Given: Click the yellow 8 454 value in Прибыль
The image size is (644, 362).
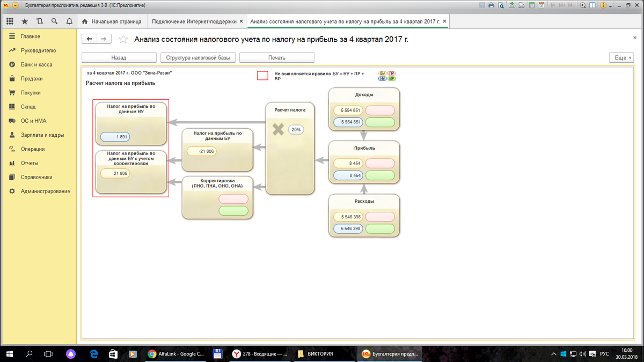Looking at the screenshot, I should (x=348, y=164).
